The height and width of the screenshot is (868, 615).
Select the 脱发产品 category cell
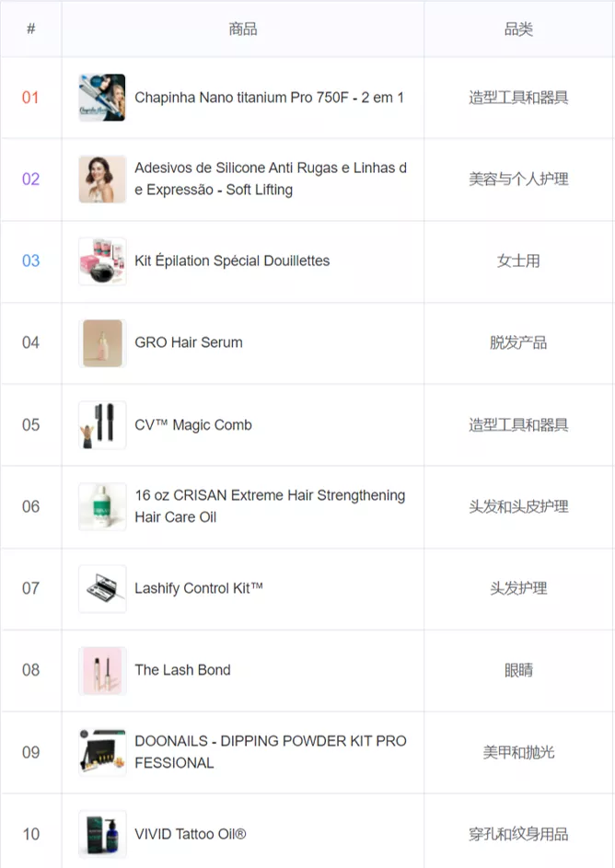pyautogui.click(x=518, y=342)
